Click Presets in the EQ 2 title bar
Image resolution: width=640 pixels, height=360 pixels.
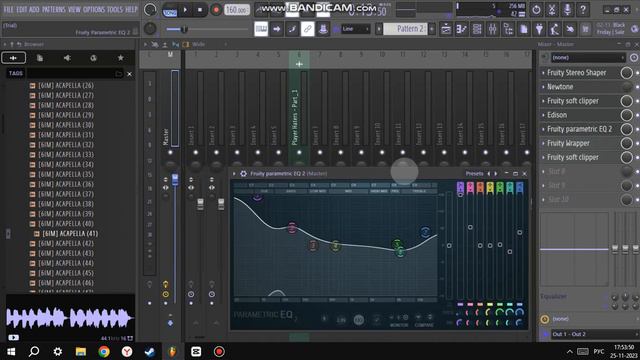tap(474, 173)
